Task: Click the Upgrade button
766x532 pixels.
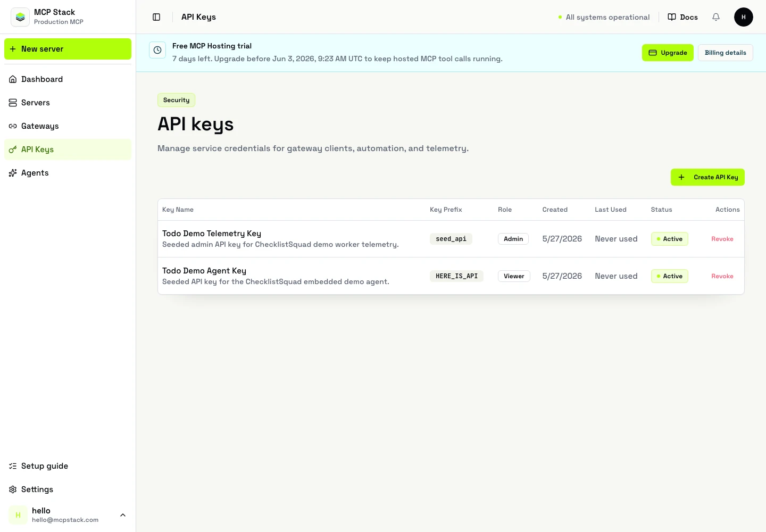Action: pos(668,53)
